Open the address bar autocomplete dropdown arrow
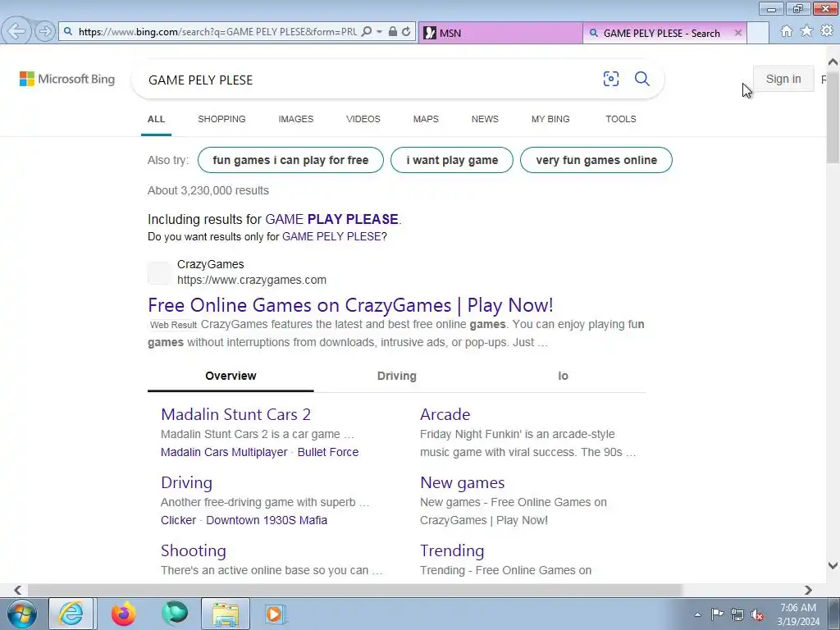Viewport: 840px width, 630px height. 379,32
